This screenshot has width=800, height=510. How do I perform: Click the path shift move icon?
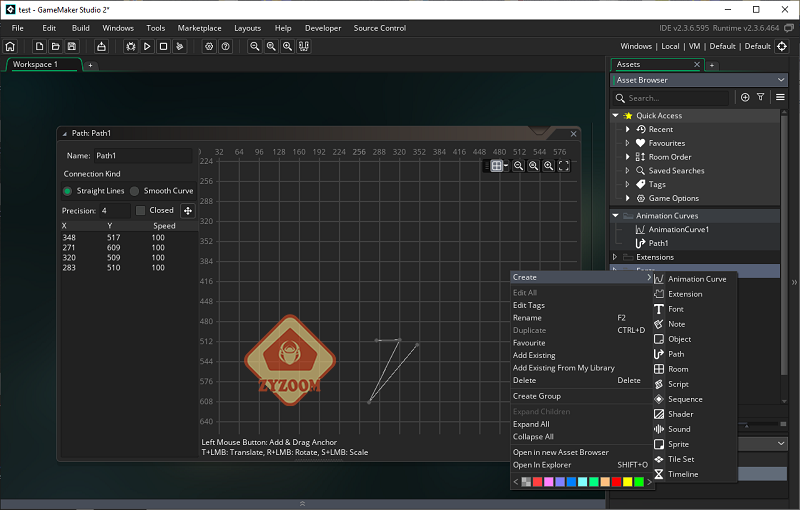[188, 211]
